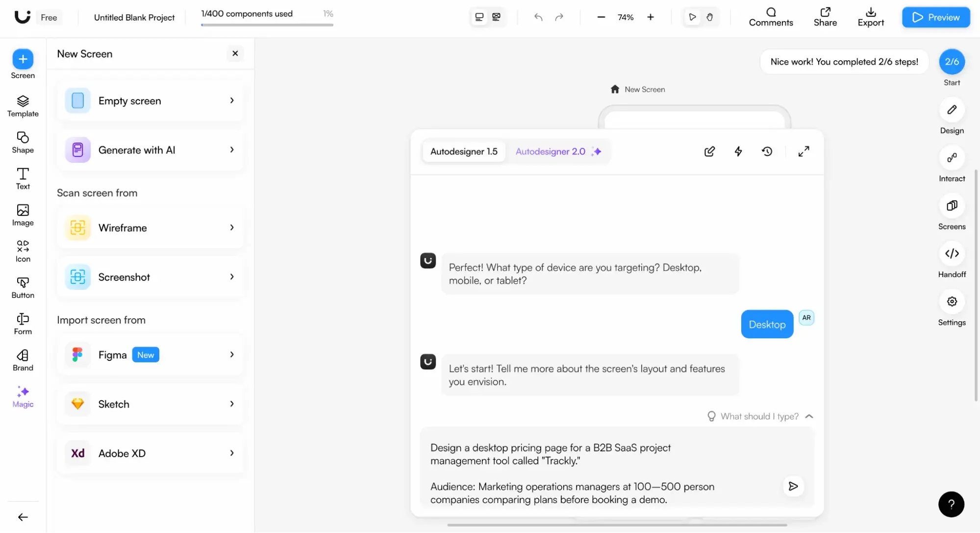The height and width of the screenshot is (533, 980).
Task: Close the New Screen panel
Action: 235,53
